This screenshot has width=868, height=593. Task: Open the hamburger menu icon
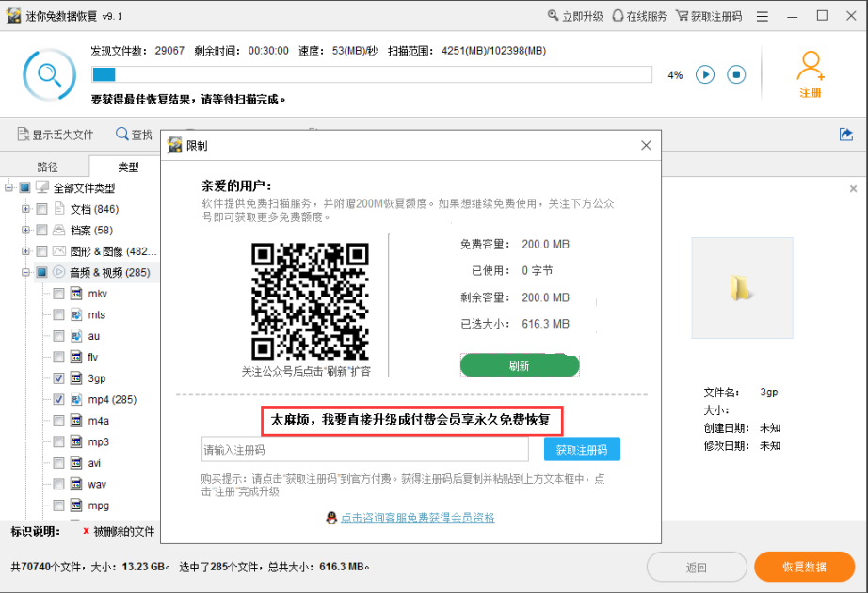763,17
